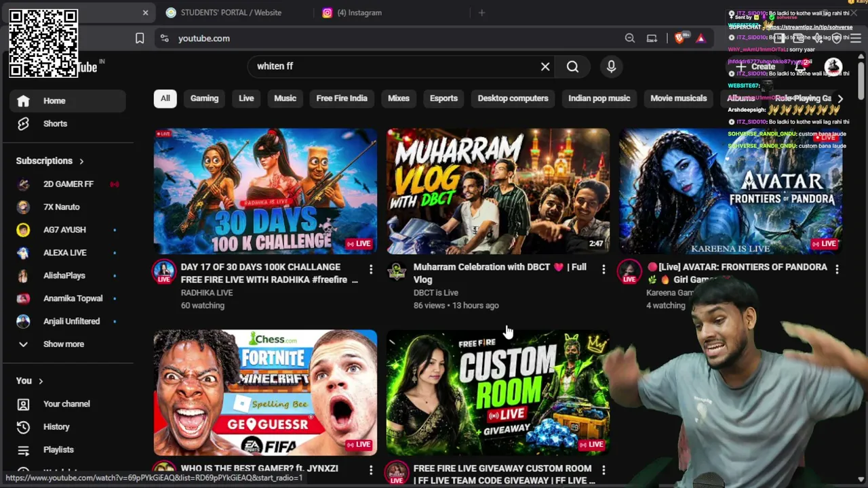Select the Esports chip
Viewport: 868px width, 488px height.
(x=443, y=98)
